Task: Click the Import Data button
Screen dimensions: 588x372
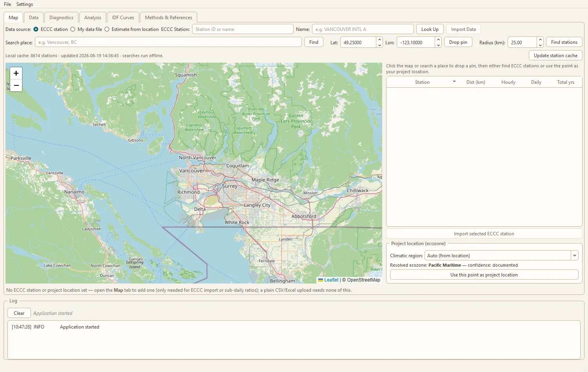Action: 463,29
